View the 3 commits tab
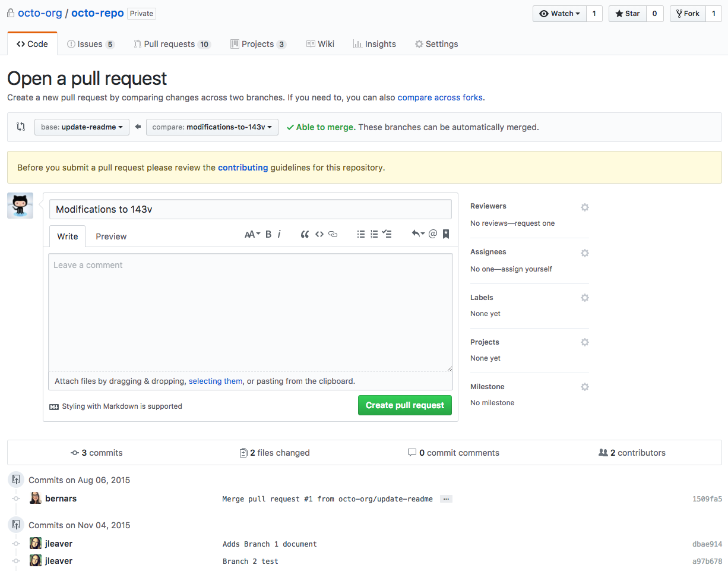 coord(97,453)
